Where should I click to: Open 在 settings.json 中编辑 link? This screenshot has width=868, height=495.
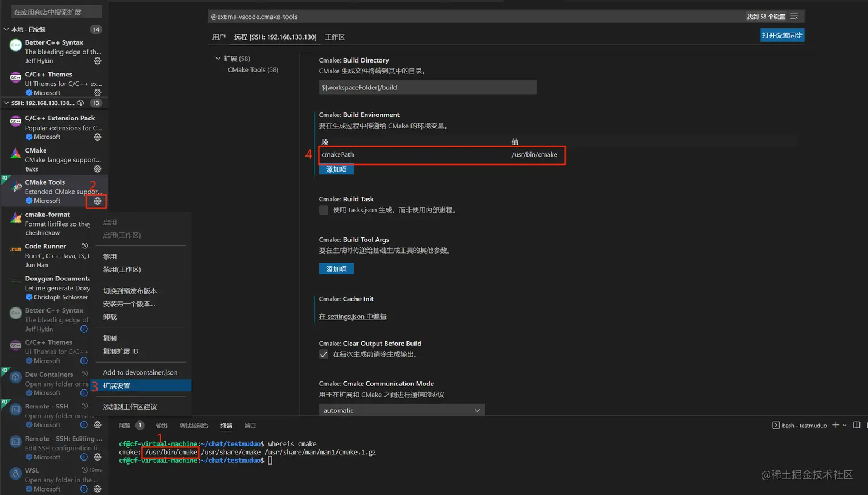tap(353, 317)
